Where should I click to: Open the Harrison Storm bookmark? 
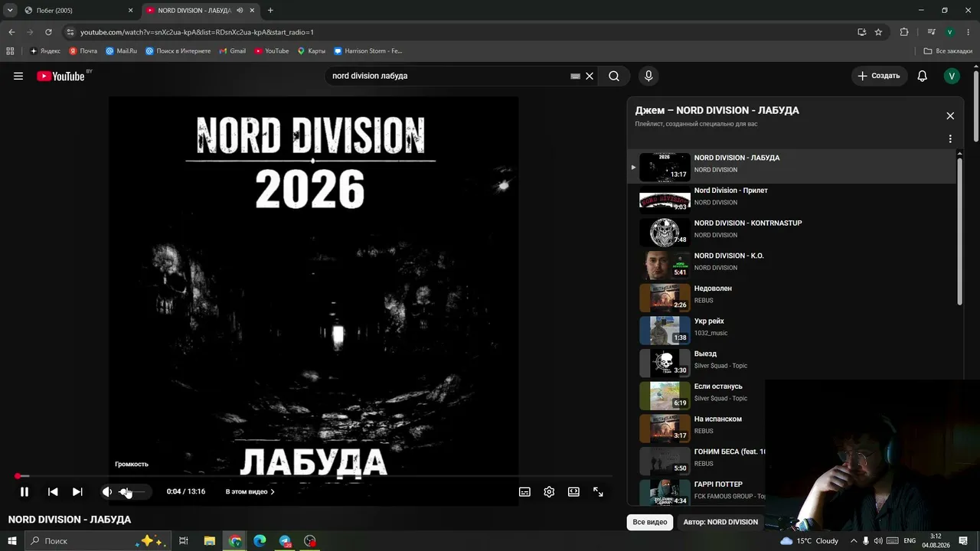[x=367, y=51]
